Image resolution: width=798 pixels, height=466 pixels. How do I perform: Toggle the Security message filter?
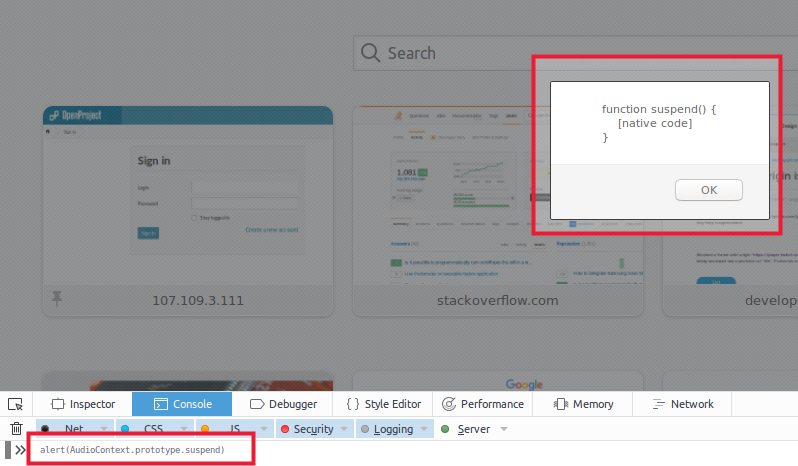pos(306,429)
